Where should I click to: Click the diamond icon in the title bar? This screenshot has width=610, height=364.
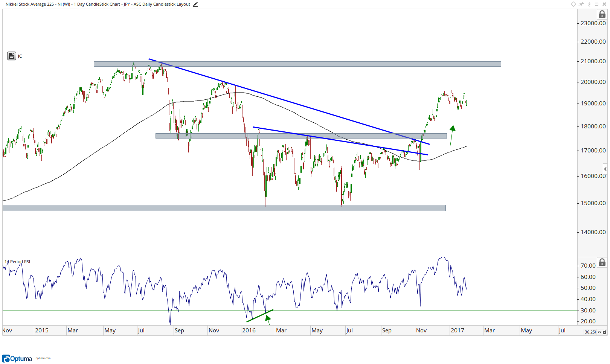click(573, 4)
